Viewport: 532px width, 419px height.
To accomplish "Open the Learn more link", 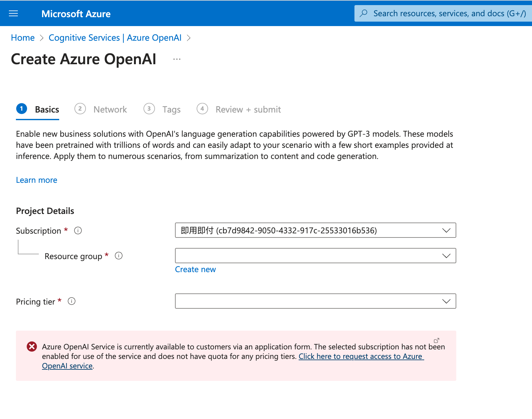I will [x=37, y=180].
